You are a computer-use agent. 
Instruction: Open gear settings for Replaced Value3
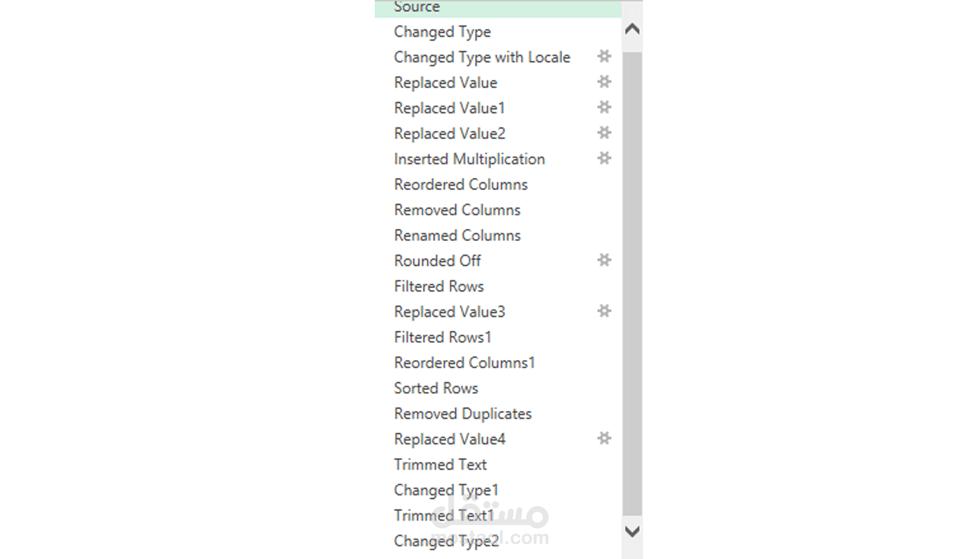pyautogui.click(x=604, y=311)
